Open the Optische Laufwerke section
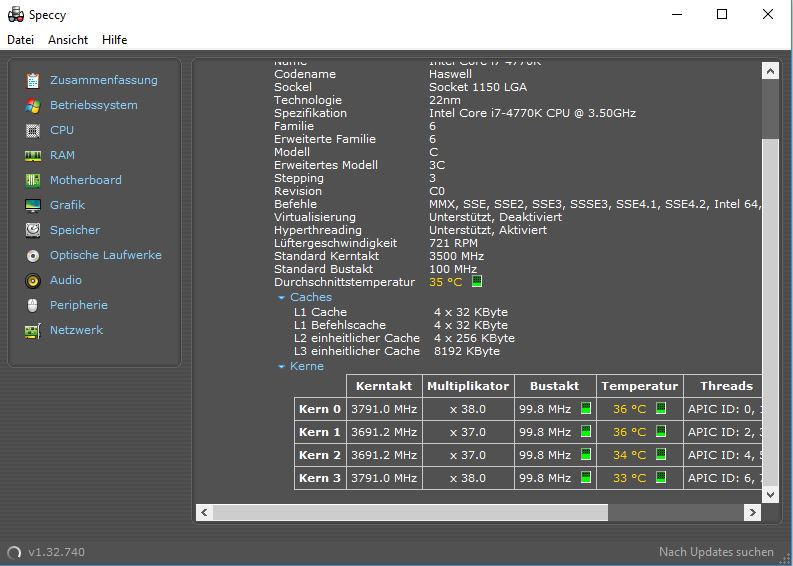 (106, 255)
